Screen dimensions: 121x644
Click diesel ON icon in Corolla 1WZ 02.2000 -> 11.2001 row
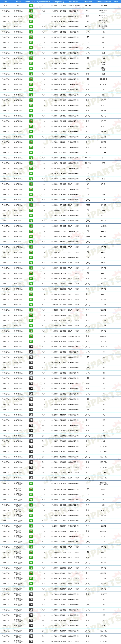tap(31, 415)
